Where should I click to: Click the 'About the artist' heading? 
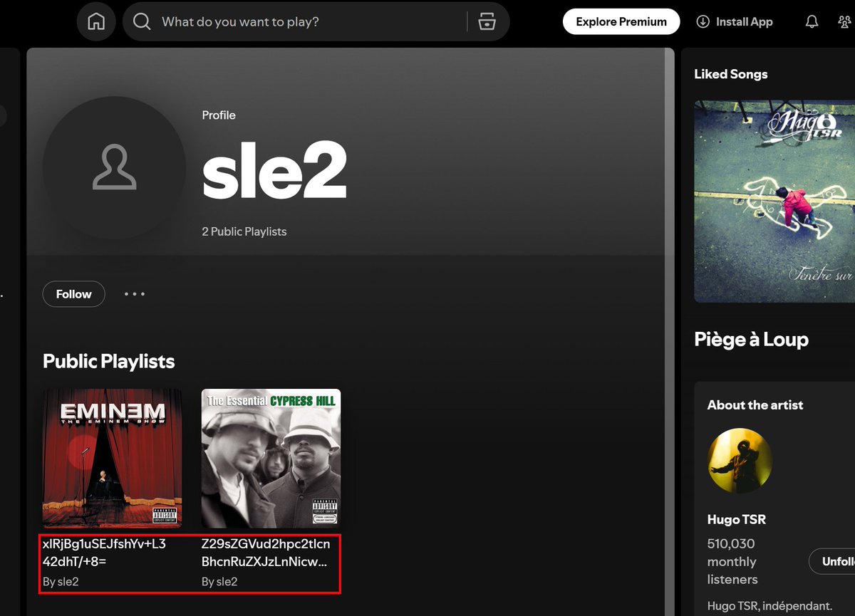755,405
